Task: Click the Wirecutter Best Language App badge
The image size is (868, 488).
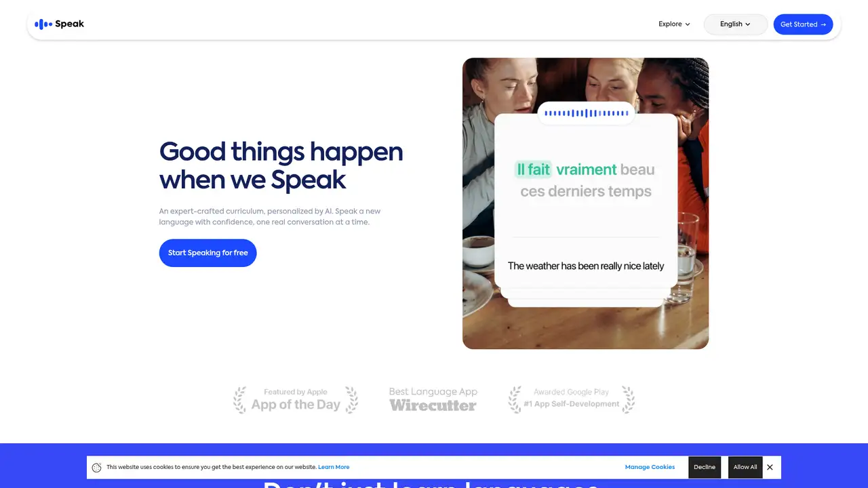Action: coord(433,400)
